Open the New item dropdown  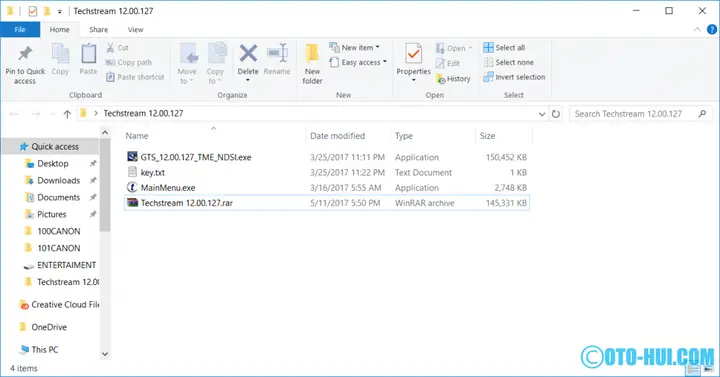pos(354,47)
